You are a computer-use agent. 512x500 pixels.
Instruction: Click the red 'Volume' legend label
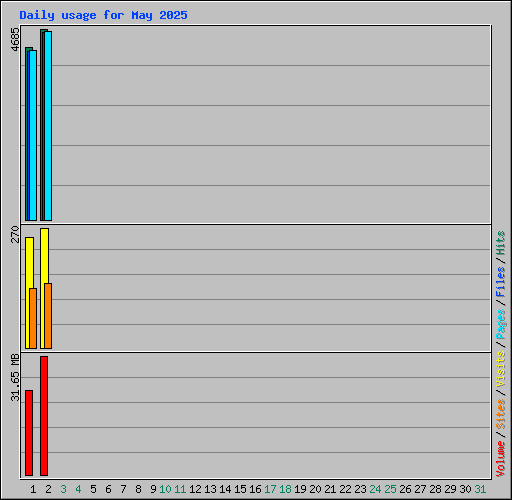(500, 459)
